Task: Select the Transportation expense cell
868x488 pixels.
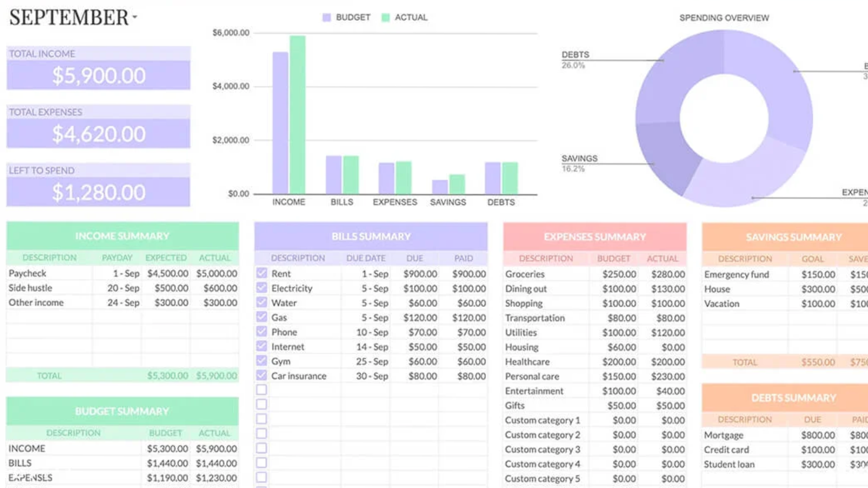Action: [x=546, y=318]
